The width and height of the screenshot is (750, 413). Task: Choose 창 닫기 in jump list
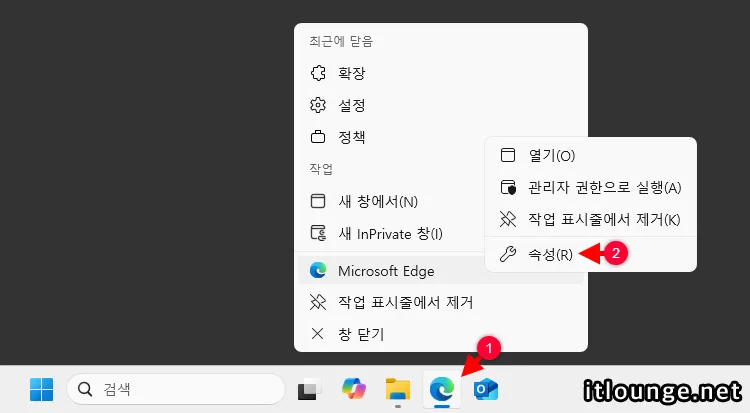coord(440,334)
